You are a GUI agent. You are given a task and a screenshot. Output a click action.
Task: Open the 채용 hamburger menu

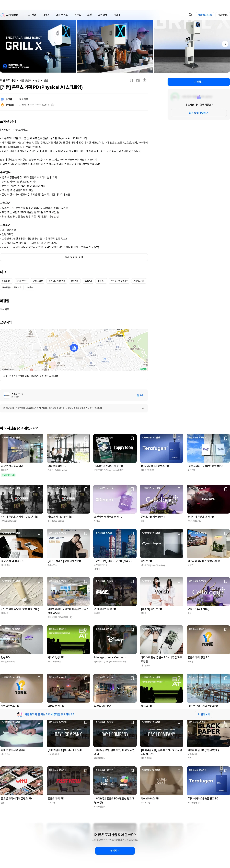(32, 15)
